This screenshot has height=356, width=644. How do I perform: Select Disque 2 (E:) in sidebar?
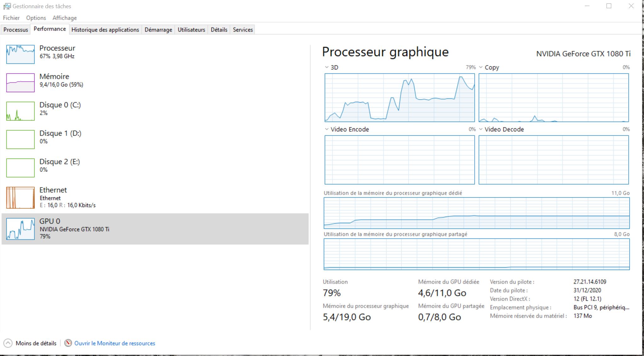[60, 162]
